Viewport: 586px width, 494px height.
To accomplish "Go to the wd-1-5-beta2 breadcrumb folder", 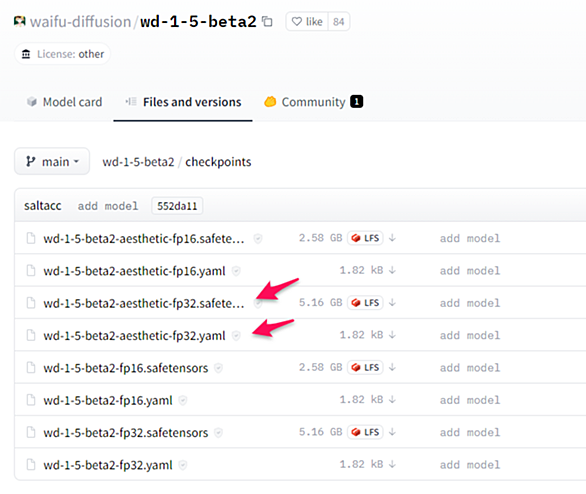I will (x=138, y=162).
